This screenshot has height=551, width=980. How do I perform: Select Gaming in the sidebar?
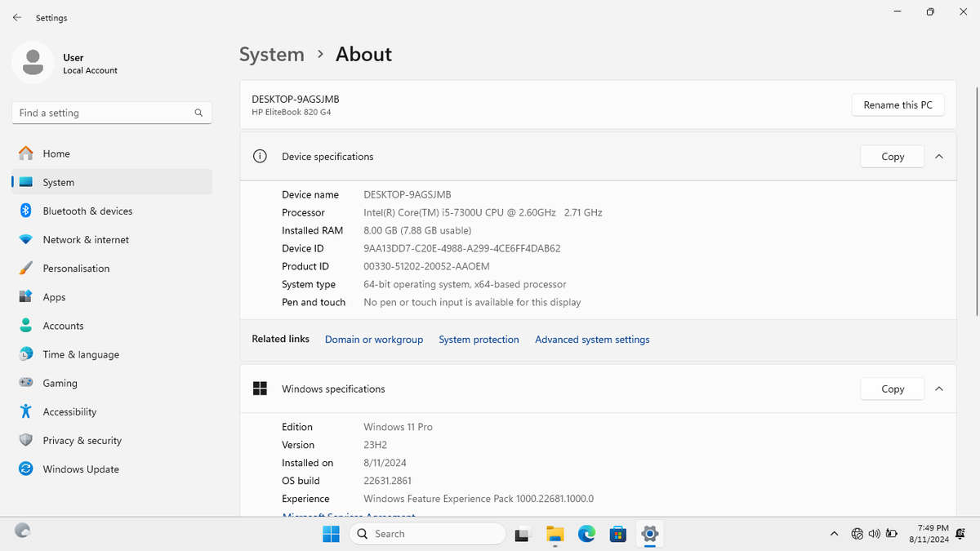(x=60, y=384)
